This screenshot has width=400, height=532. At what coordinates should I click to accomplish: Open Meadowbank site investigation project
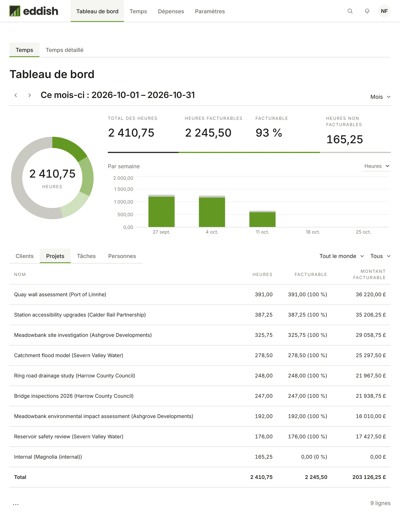(x=83, y=335)
